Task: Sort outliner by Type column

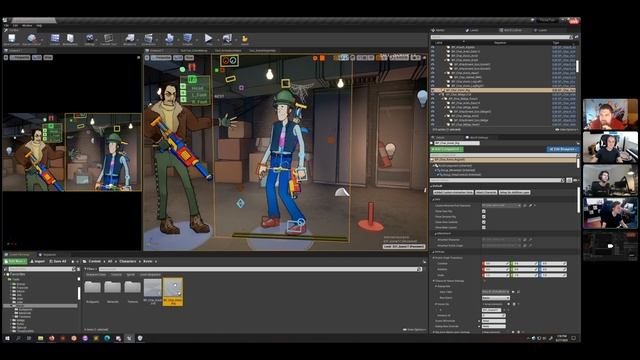Action: point(556,42)
